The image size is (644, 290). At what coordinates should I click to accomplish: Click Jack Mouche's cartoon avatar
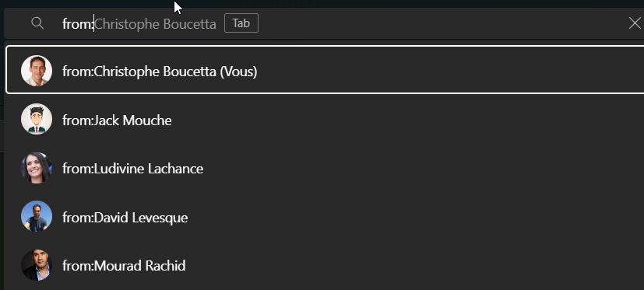(x=37, y=119)
